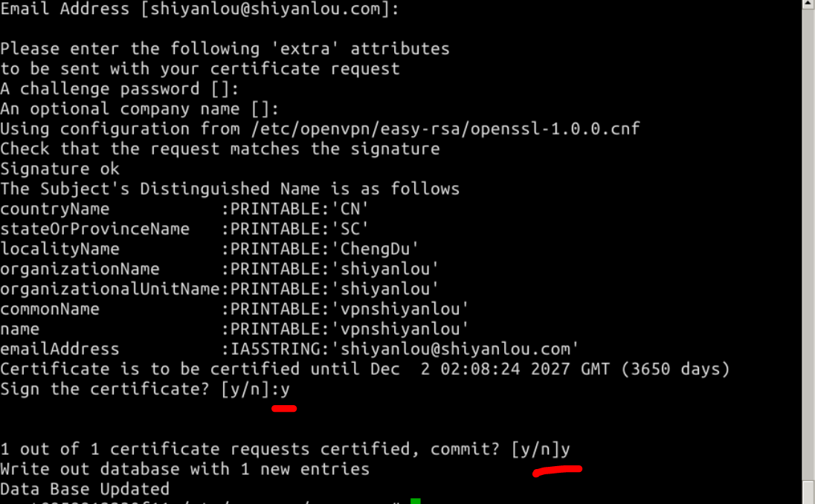Screen dimensions: 815x504
Task: Click the 'Write out database with 1 new entries' line
Action: 185,469
